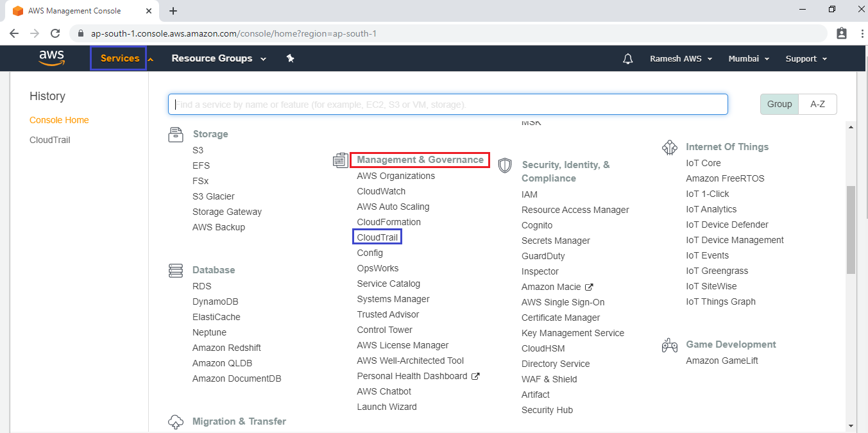This screenshot has height=433, width=868.
Task: Open the EFS service
Action: pos(201,166)
